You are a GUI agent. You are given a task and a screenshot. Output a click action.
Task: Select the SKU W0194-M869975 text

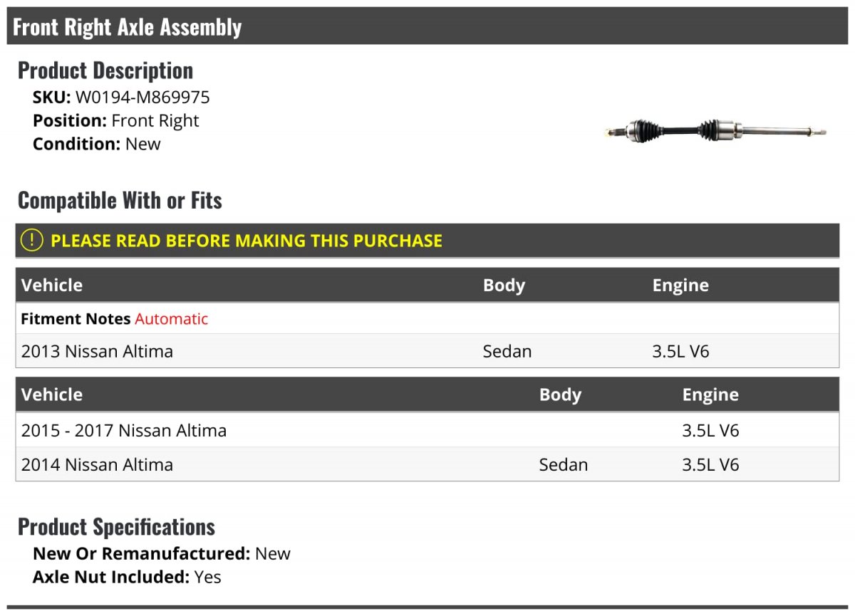pos(121,98)
